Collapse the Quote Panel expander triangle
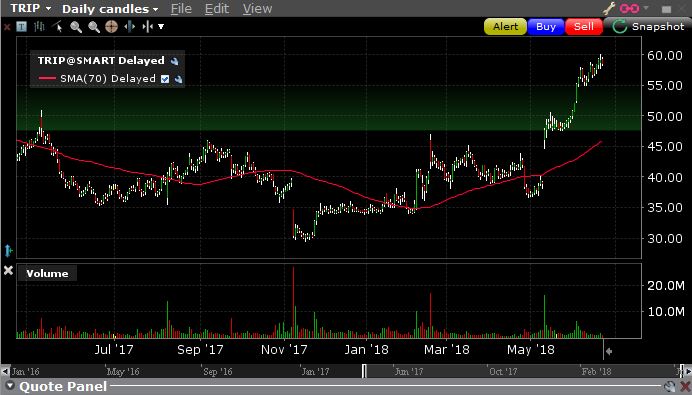 click(10, 386)
